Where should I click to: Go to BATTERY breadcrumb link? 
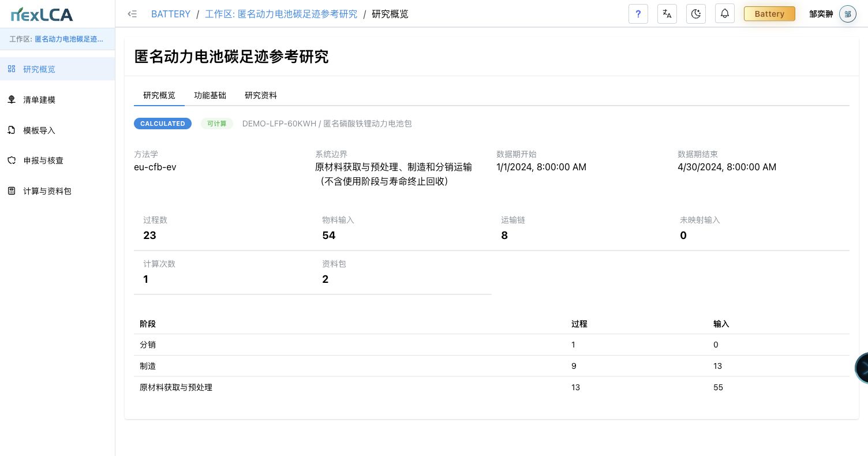[171, 14]
